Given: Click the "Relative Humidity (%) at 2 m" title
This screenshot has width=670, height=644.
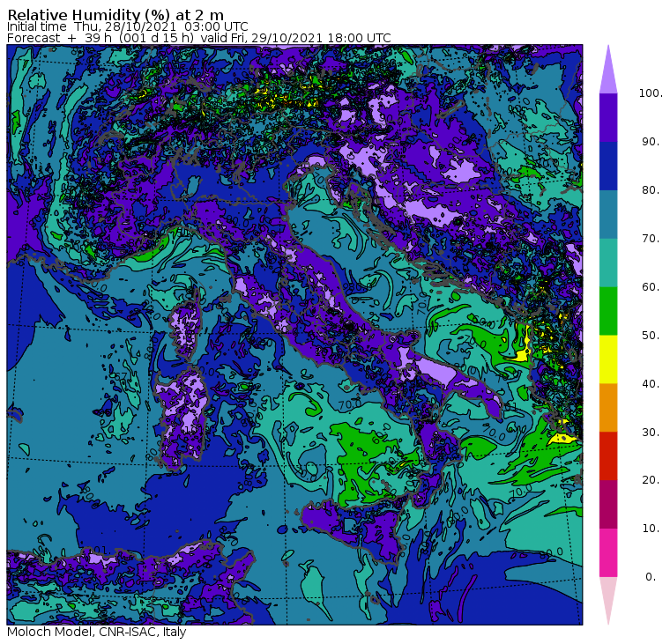Looking at the screenshot, I should pyautogui.click(x=115, y=15).
